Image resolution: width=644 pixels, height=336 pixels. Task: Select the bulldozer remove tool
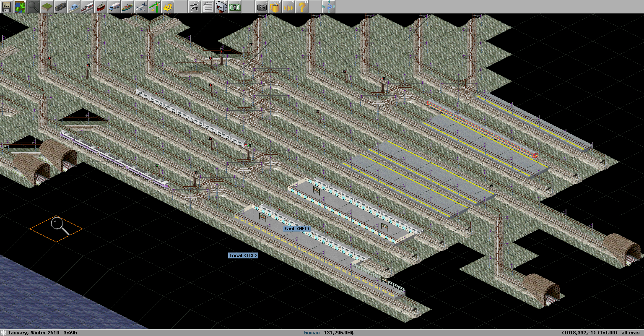(168, 7)
